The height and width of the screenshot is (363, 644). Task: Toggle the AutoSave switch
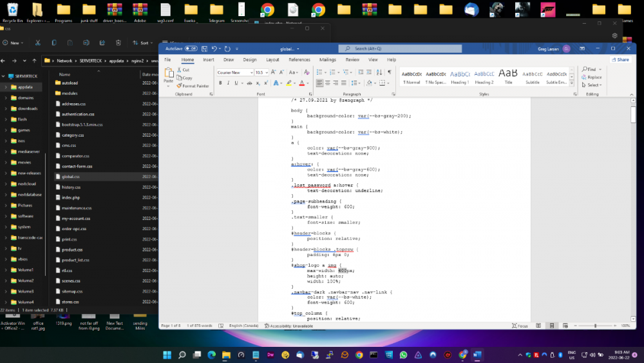pyautogui.click(x=191, y=48)
